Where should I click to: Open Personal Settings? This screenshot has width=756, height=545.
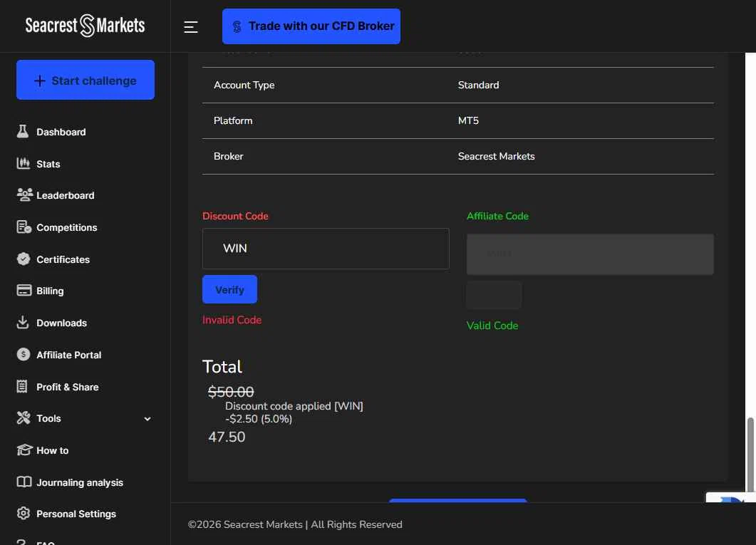[76, 514]
